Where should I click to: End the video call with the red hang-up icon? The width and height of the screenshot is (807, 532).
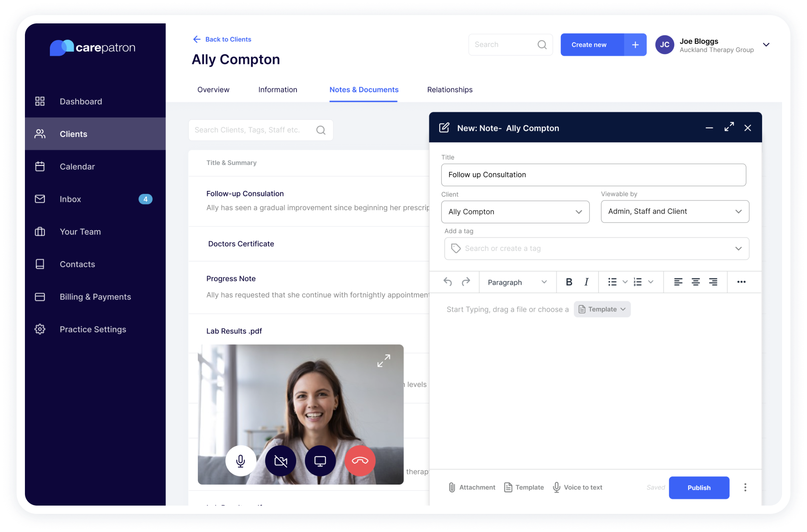pyautogui.click(x=360, y=461)
